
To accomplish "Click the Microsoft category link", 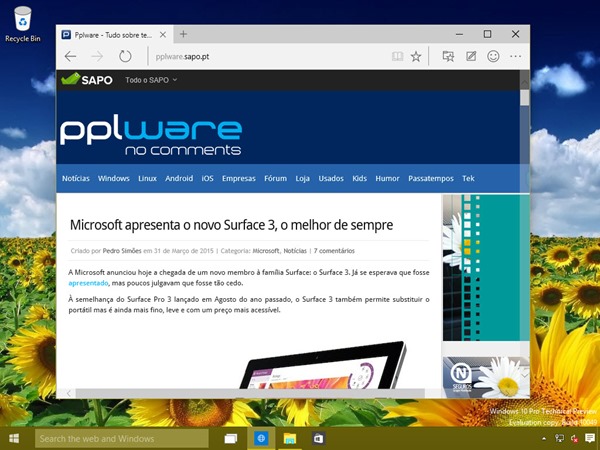I will click(266, 251).
